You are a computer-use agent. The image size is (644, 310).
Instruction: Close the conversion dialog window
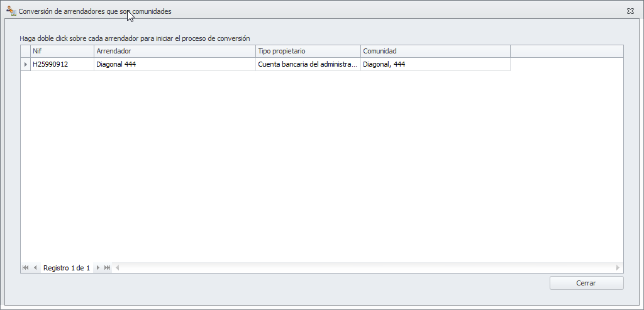(630, 11)
